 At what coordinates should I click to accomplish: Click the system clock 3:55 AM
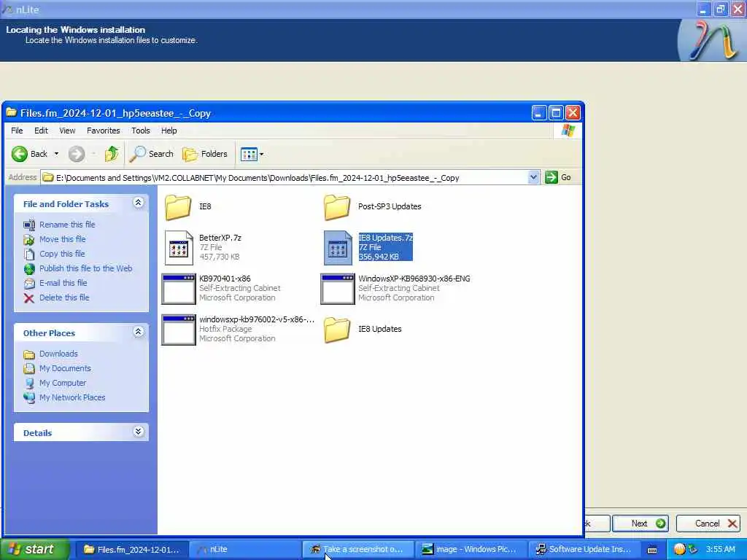(720, 550)
